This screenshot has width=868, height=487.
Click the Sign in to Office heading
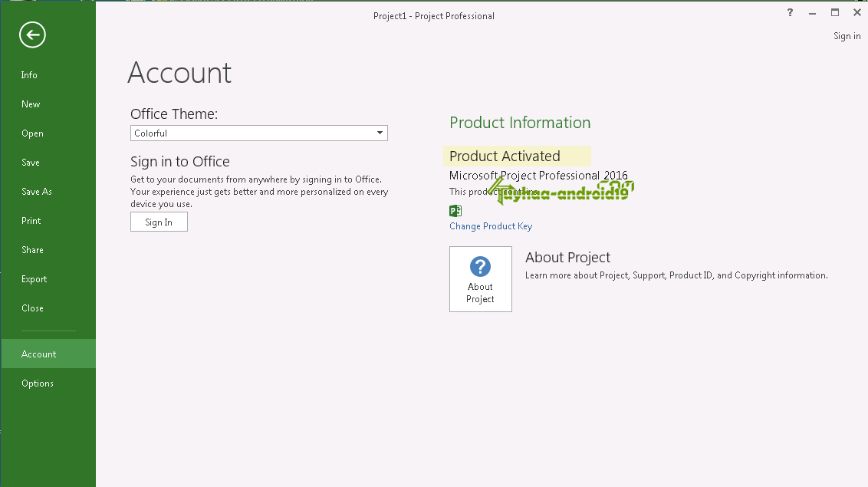point(180,162)
